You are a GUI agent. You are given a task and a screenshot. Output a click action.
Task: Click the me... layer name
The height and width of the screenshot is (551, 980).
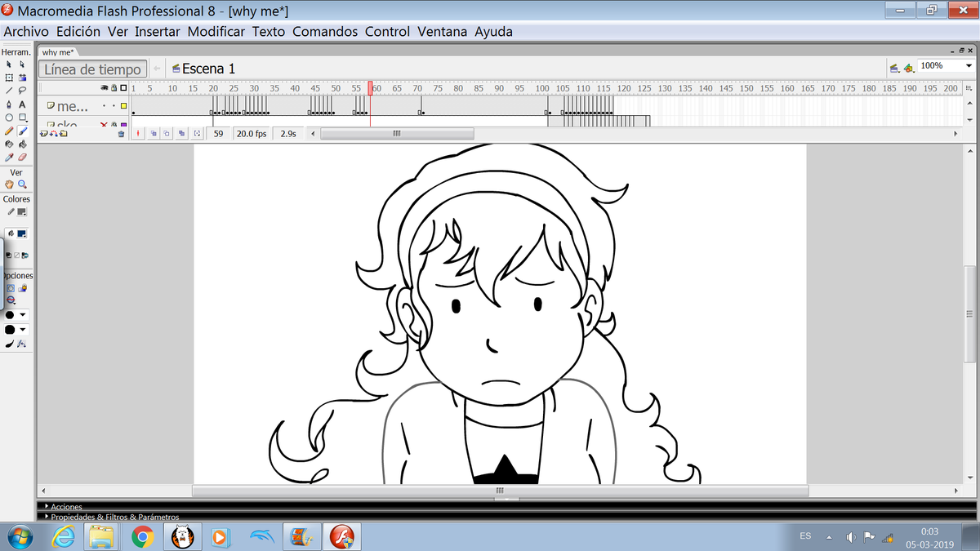(x=73, y=106)
